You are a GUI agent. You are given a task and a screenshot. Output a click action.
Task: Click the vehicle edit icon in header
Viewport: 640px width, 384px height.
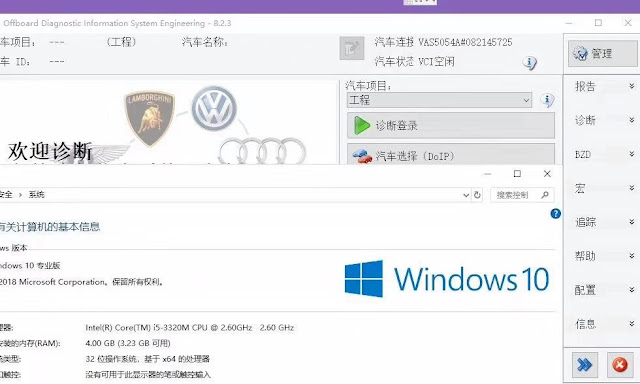[351, 48]
